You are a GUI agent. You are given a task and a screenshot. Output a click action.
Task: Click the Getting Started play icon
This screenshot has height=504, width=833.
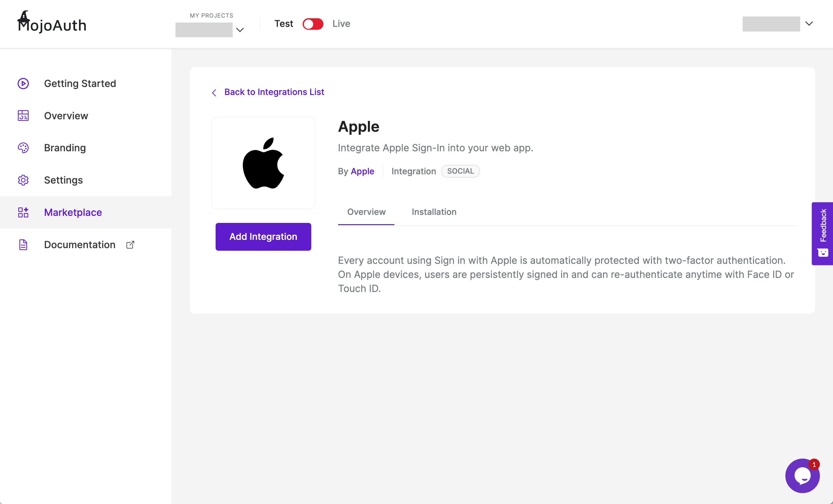pos(23,83)
